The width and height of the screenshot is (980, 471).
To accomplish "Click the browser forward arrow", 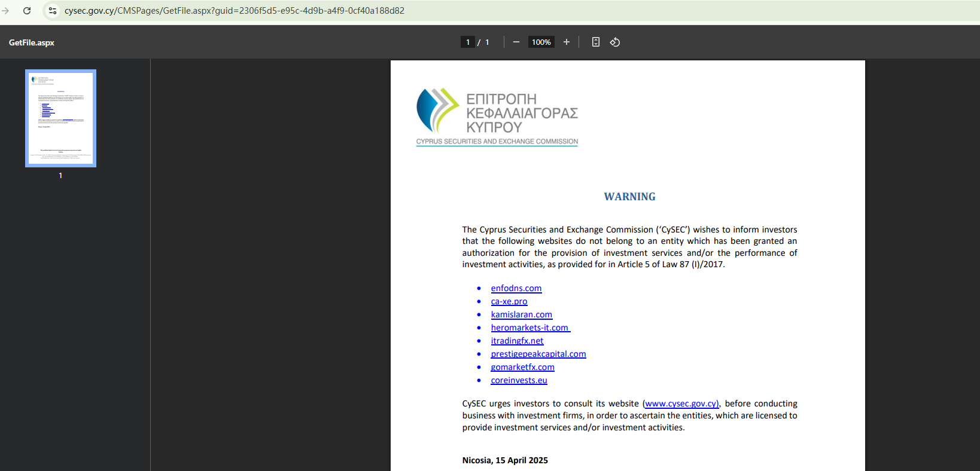I will [5, 11].
